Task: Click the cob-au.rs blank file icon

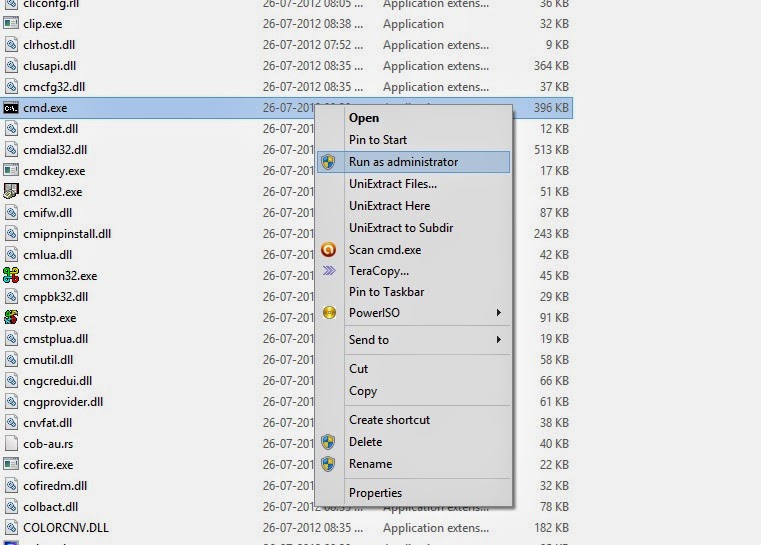Action: 11,444
